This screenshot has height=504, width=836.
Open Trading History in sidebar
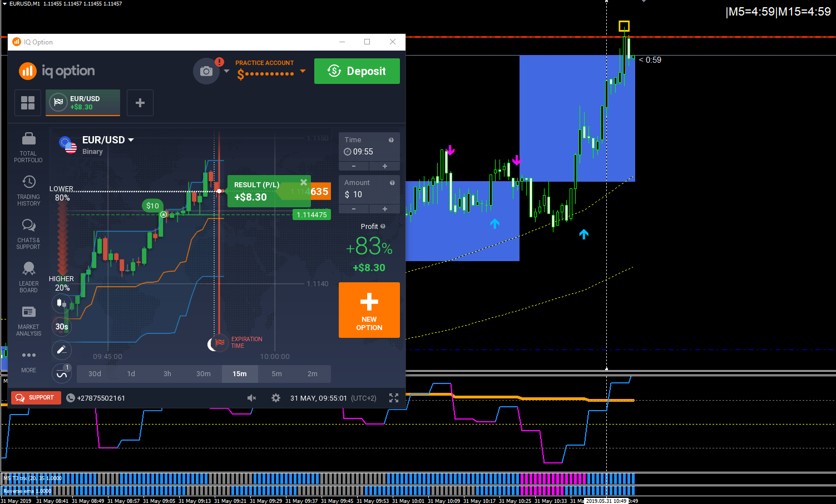point(28,191)
